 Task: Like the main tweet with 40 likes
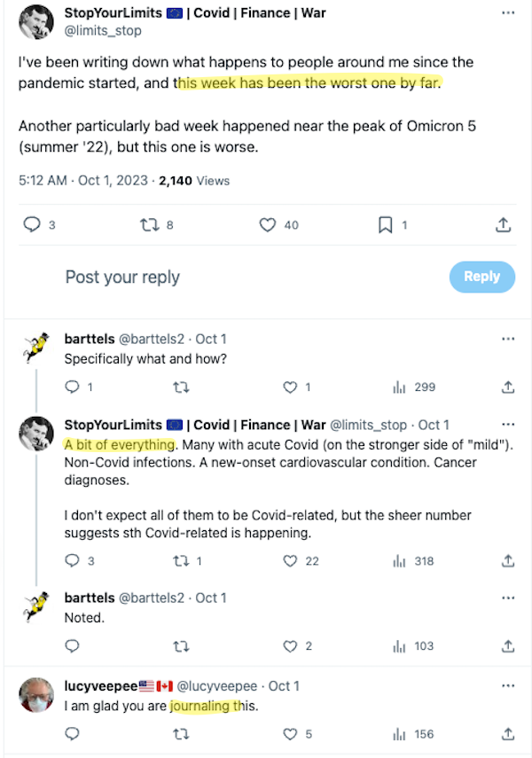tap(268, 225)
